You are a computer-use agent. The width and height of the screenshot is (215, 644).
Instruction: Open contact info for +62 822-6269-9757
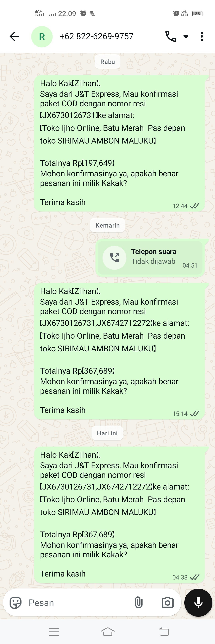click(97, 36)
